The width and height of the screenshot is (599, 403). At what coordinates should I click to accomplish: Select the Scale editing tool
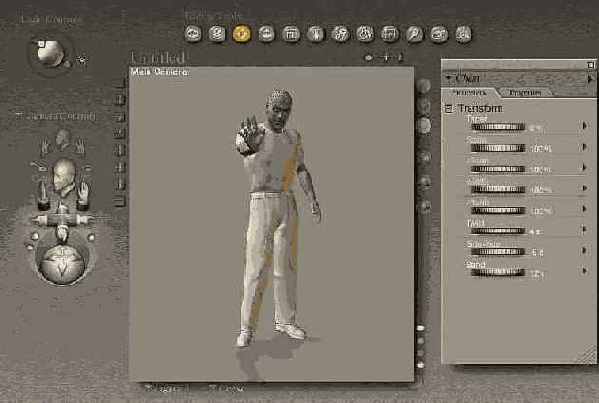(291, 34)
